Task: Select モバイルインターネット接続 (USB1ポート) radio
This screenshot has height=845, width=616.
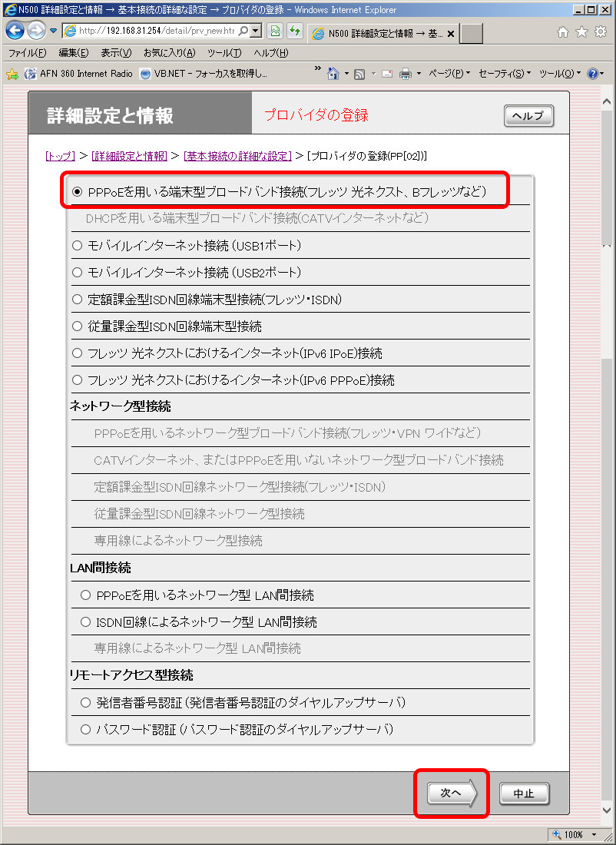Action: pos(77,246)
